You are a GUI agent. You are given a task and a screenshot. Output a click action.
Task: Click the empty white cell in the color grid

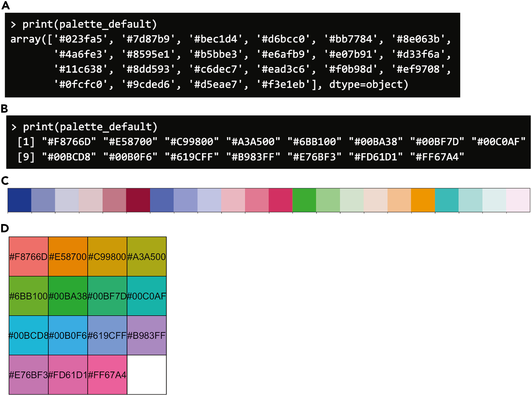pos(147,375)
